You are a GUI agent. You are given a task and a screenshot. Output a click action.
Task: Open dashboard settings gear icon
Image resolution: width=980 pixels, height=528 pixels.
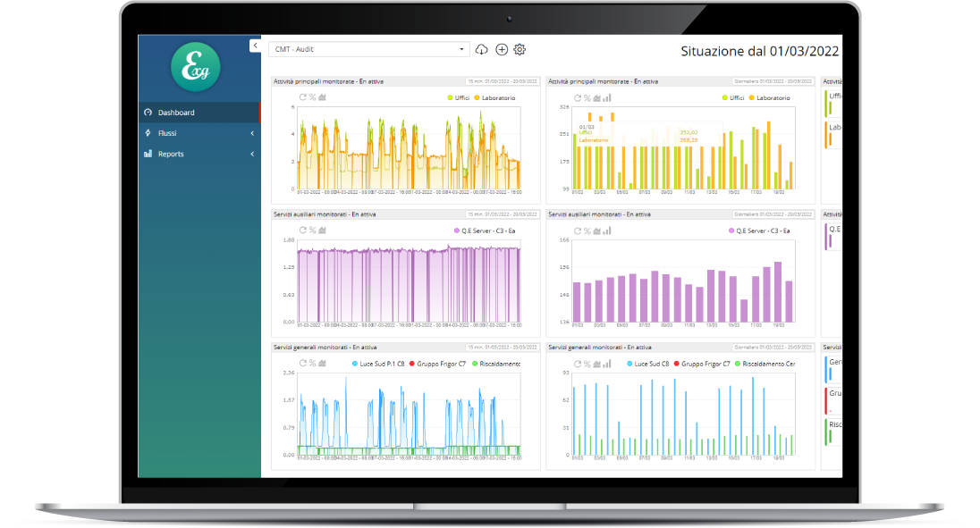(520, 50)
